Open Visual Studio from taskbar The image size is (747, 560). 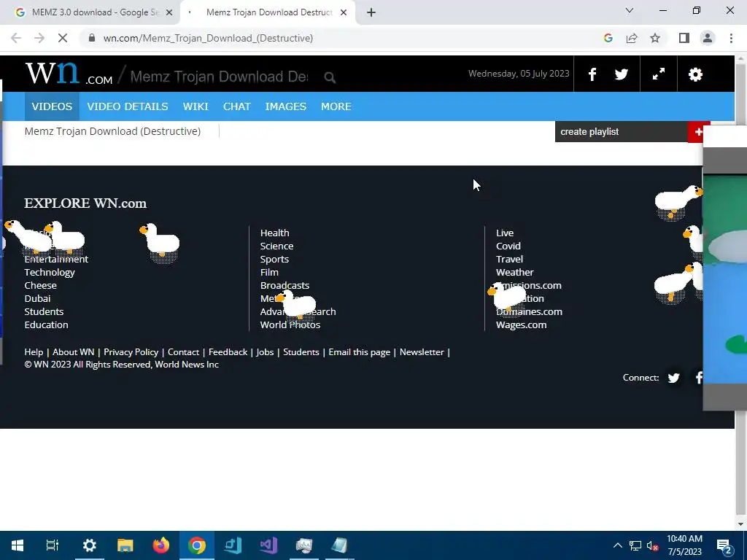268,545
